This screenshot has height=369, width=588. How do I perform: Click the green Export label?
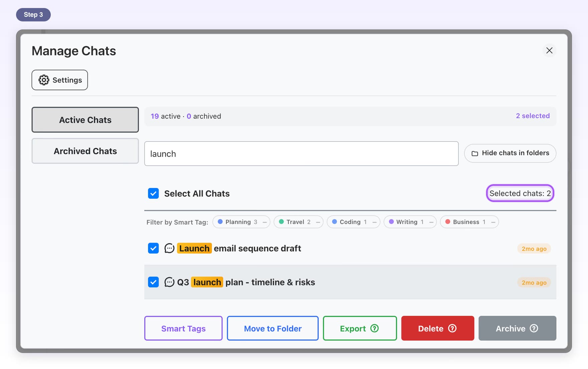[x=353, y=329]
